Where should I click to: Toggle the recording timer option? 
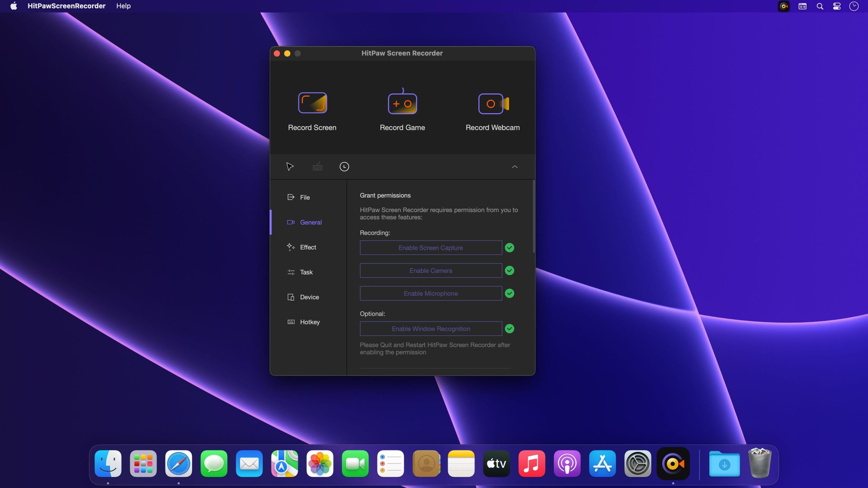click(x=344, y=166)
